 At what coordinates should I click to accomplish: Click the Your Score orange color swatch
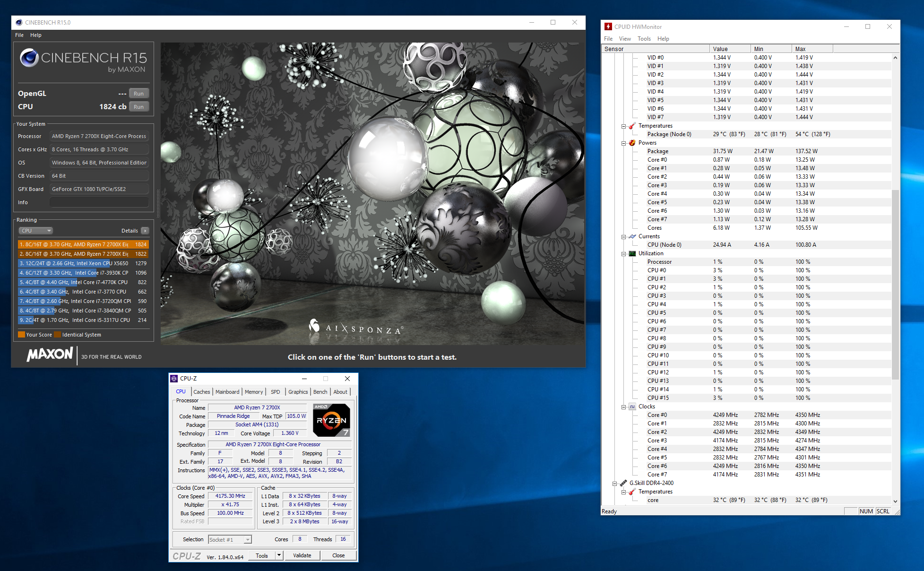(21, 335)
